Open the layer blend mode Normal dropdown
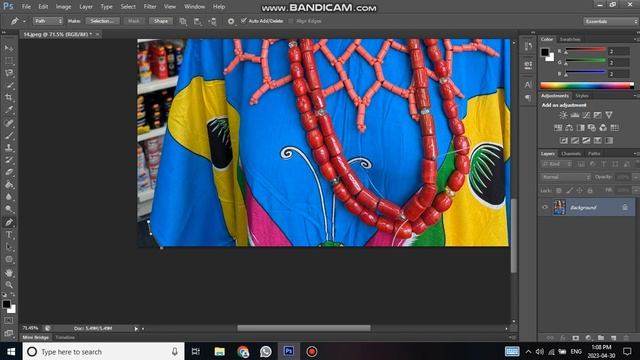Image resolution: width=640 pixels, height=360 pixels. (x=566, y=177)
